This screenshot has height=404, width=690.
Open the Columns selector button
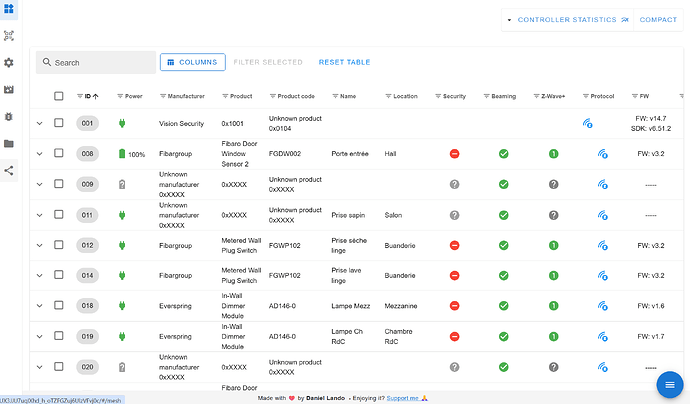pyautogui.click(x=193, y=62)
